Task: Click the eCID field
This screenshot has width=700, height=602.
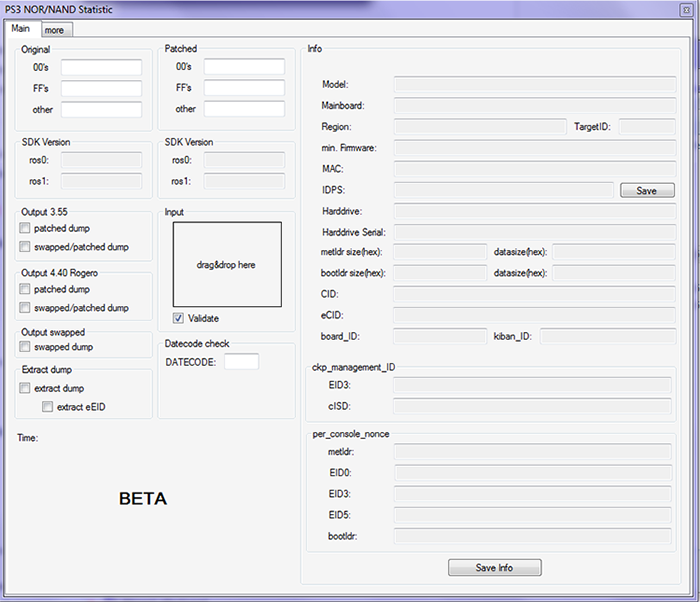Action: pyautogui.click(x=534, y=315)
